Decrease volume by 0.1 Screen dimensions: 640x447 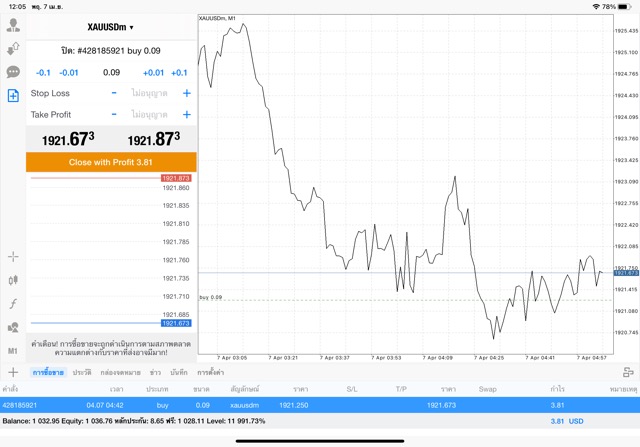43,73
